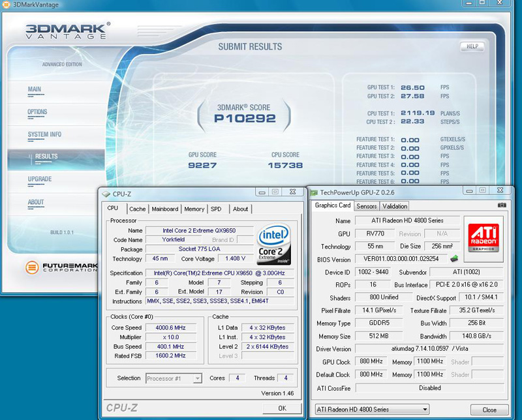Open the OPTIONS section in 3DMark sidebar
The image size is (522, 420).
click(x=37, y=112)
